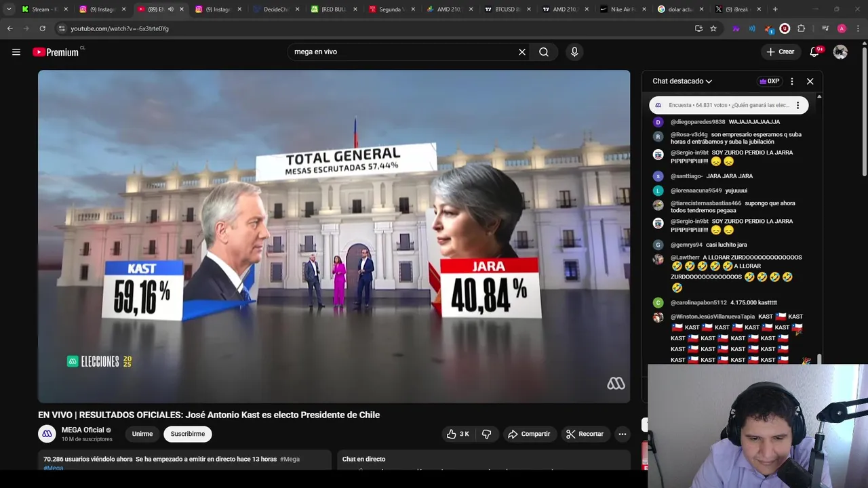Go to the YouTube Premium home logo

(56, 52)
